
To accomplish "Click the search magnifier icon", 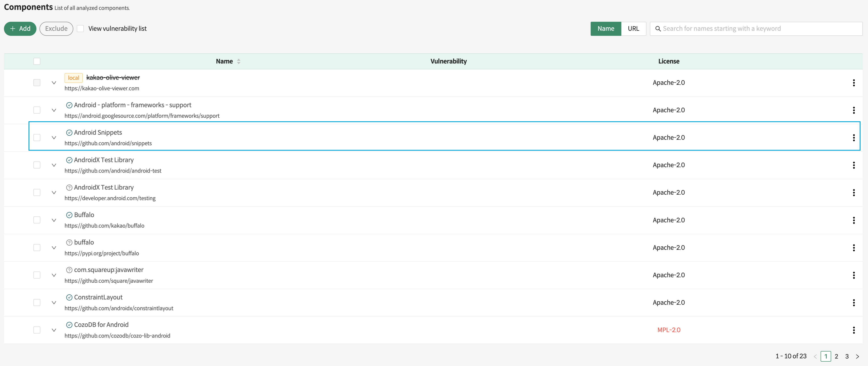I will pos(658,29).
